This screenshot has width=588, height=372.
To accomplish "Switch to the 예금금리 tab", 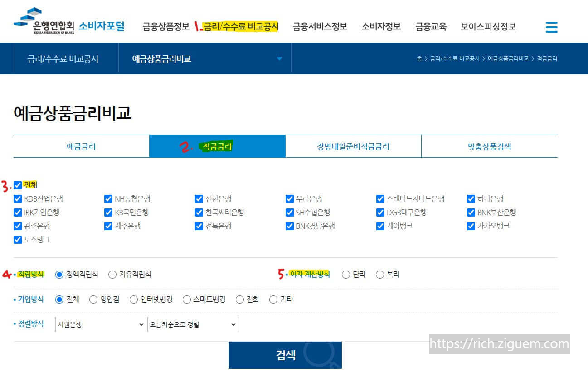I will pos(81,145).
